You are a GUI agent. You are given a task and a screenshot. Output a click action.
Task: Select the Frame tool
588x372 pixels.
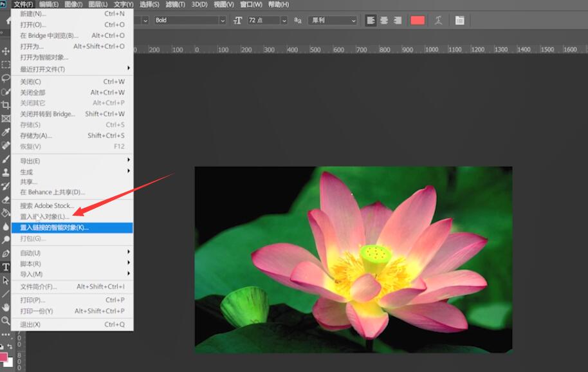[x=6, y=118]
